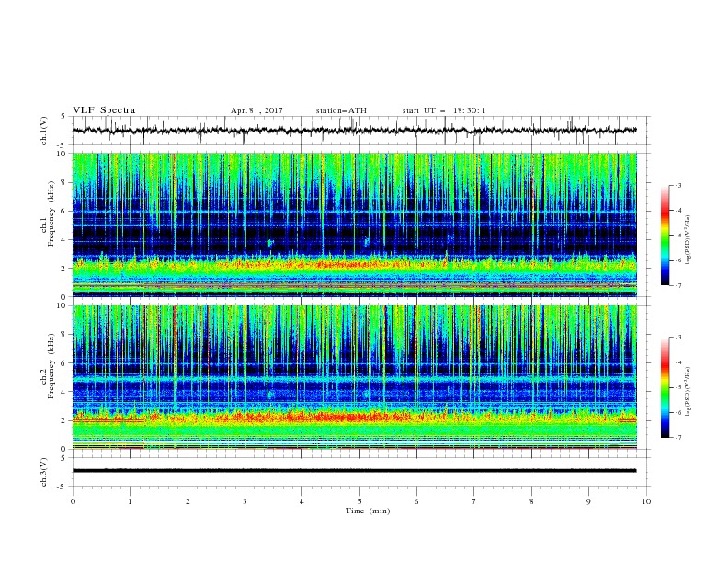728x563 pixels.
Task: Click the time axis tick label "6"
Action: click(x=416, y=501)
